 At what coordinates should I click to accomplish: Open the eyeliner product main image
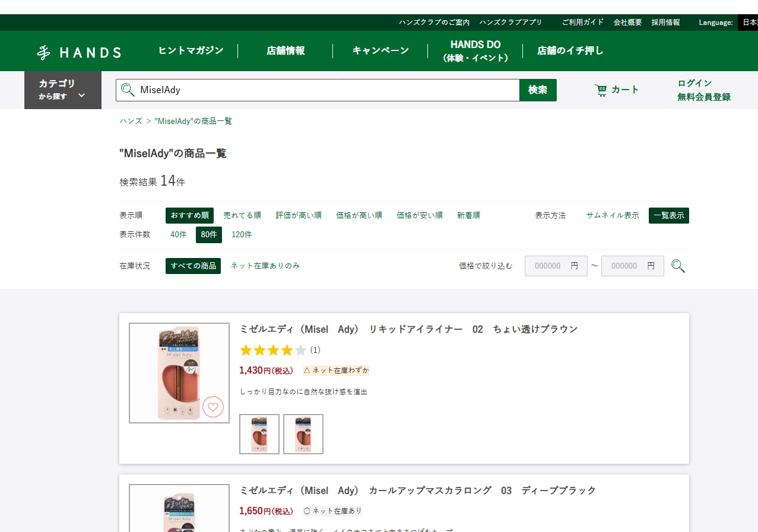pyautogui.click(x=179, y=373)
